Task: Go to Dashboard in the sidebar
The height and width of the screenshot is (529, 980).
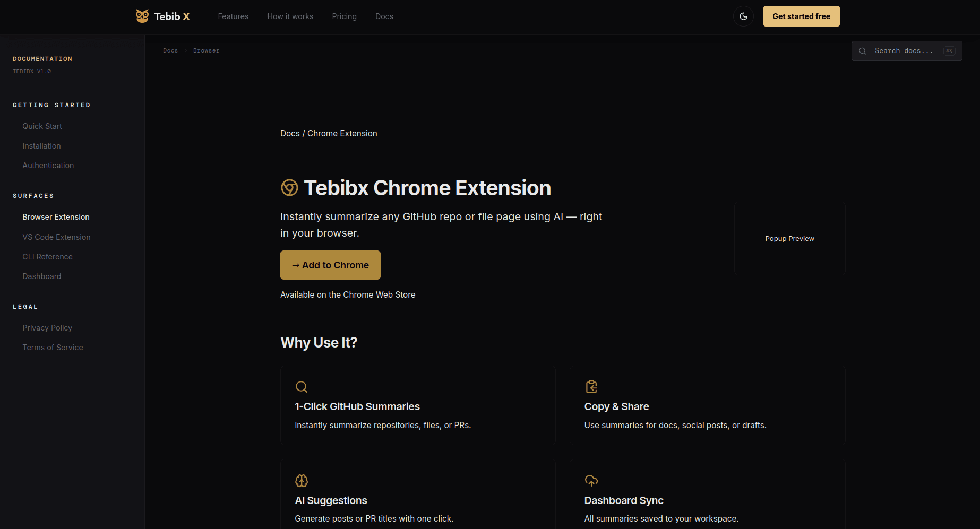Action: click(x=41, y=276)
